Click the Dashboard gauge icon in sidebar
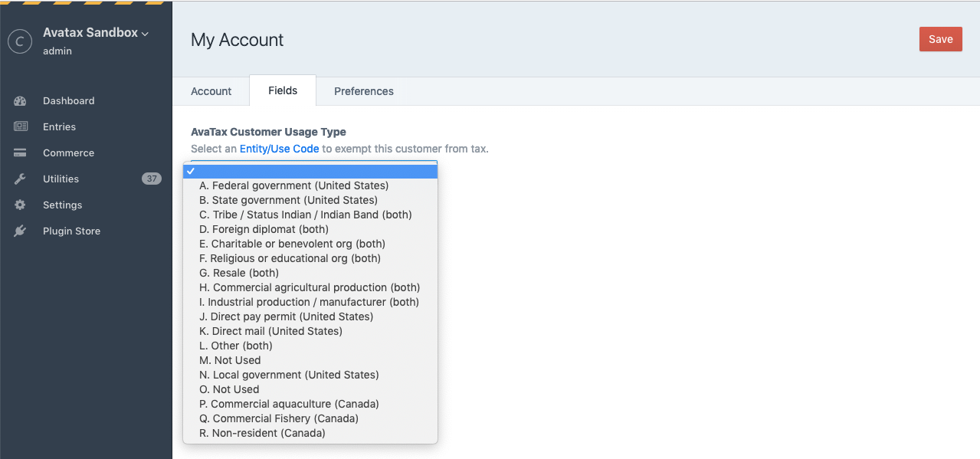980x459 pixels. (20, 101)
